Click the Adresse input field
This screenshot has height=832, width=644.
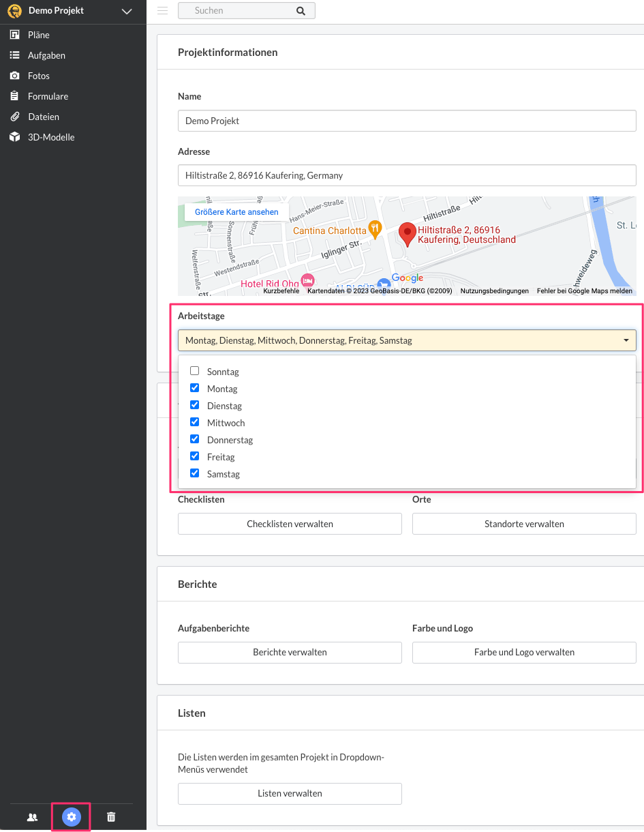click(407, 175)
